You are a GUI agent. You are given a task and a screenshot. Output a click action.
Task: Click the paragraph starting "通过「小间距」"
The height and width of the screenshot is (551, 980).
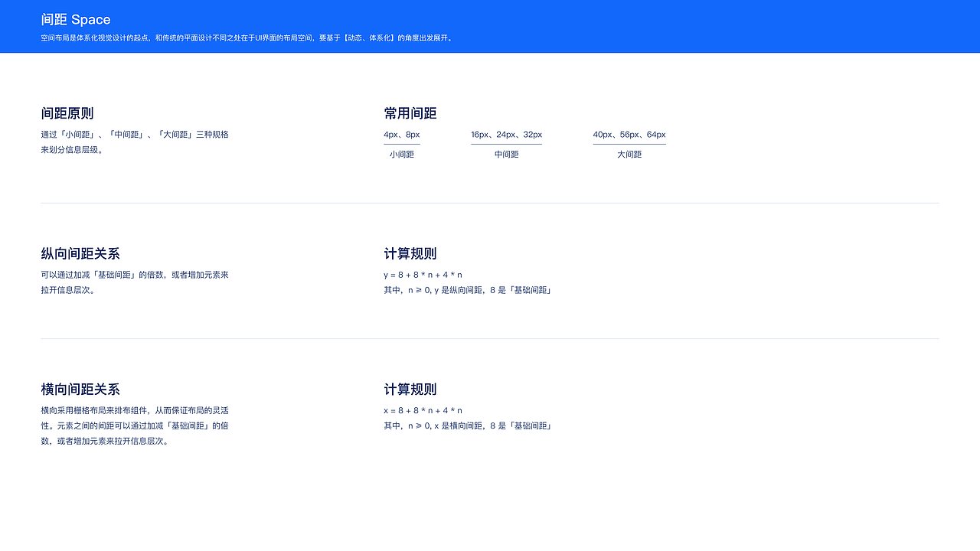click(x=135, y=142)
